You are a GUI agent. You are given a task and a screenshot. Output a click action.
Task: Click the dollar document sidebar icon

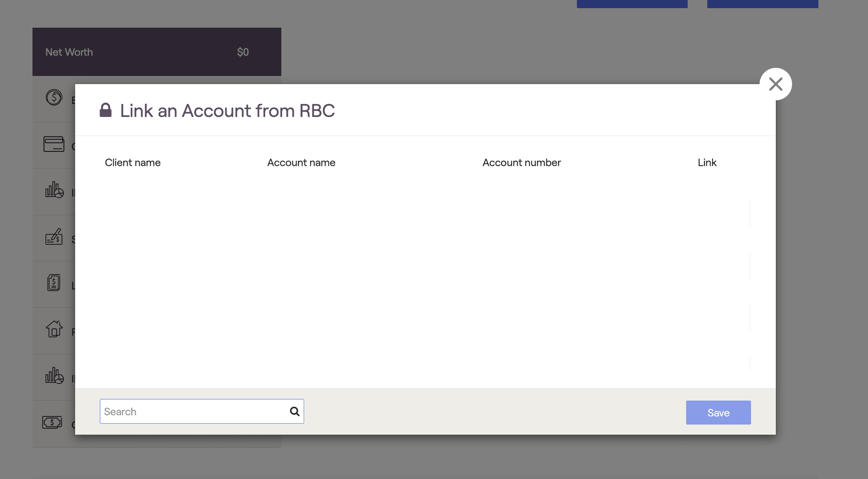pyautogui.click(x=54, y=283)
